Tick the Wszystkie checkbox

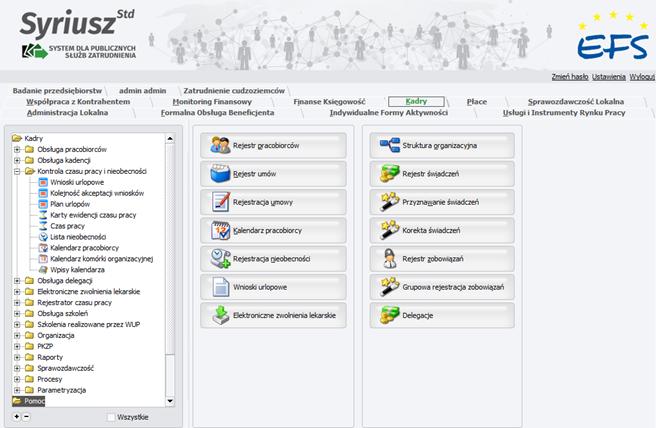point(111,417)
